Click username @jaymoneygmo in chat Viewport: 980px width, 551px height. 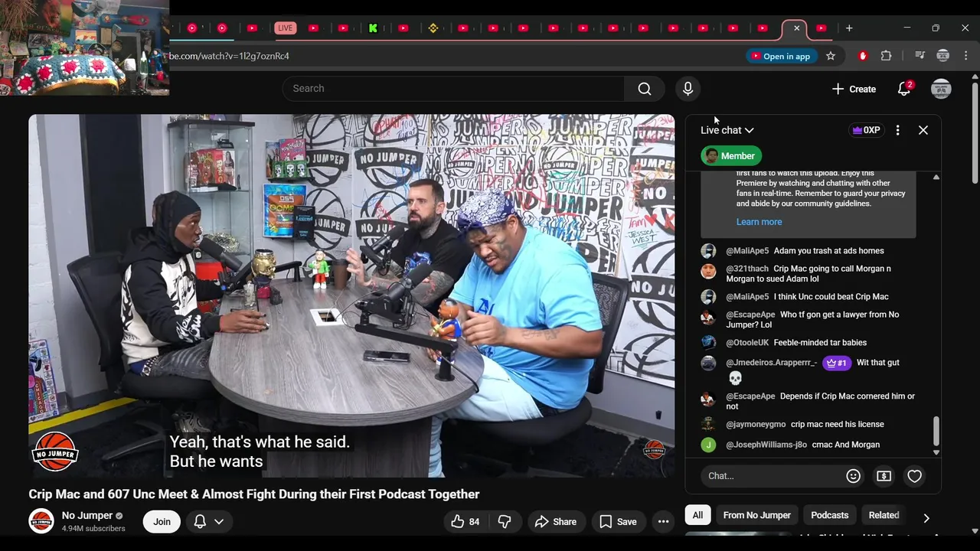pyautogui.click(x=756, y=425)
